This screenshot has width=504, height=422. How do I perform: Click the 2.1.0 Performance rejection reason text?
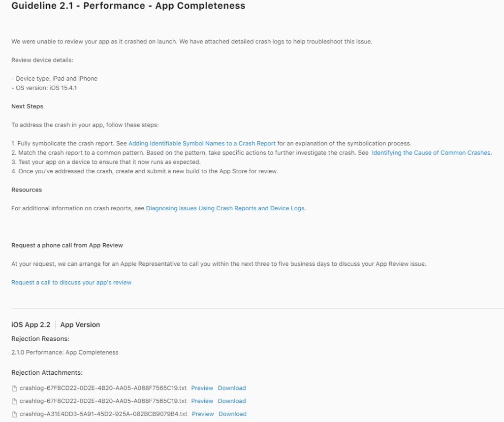tap(64, 352)
